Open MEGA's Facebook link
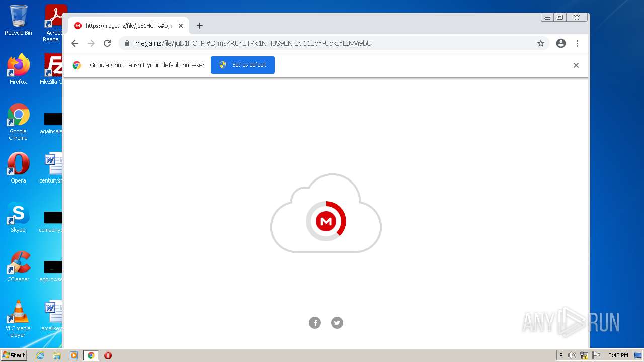 click(315, 323)
